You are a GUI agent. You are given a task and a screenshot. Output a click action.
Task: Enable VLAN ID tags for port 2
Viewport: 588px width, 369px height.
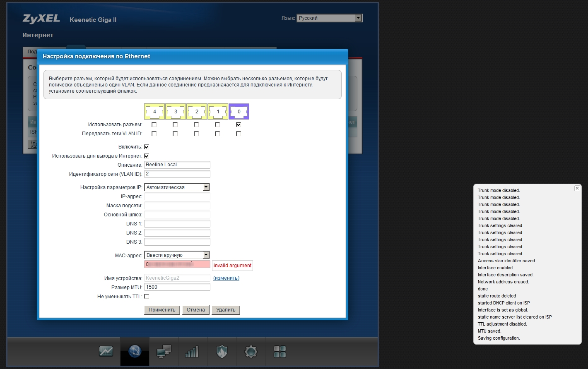click(x=196, y=134)
